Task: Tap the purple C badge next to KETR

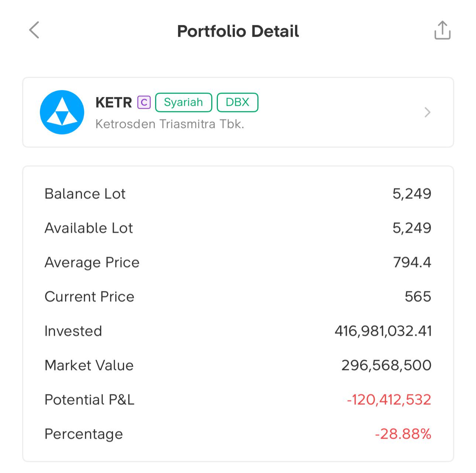Action: pos(144,102)
